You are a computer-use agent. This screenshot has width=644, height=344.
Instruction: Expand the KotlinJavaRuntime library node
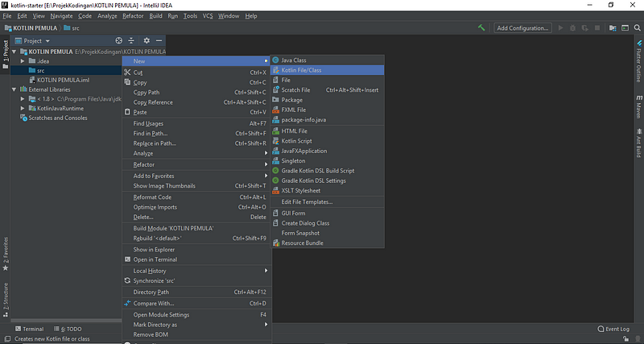tap(23, 109)
